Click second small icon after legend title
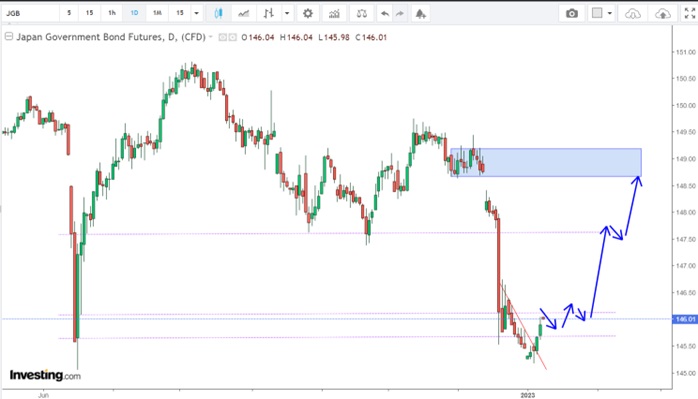 pyautogui.click(x=232, y=37)
